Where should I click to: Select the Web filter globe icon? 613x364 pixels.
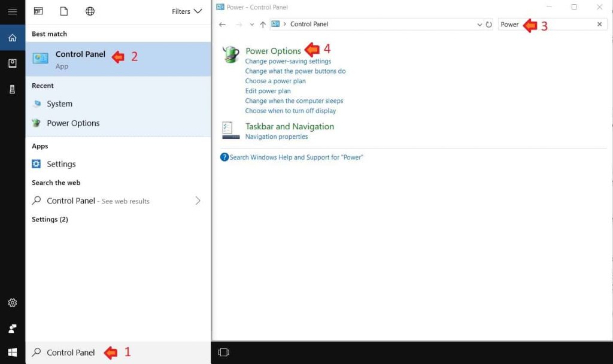(x=89, y=11)
